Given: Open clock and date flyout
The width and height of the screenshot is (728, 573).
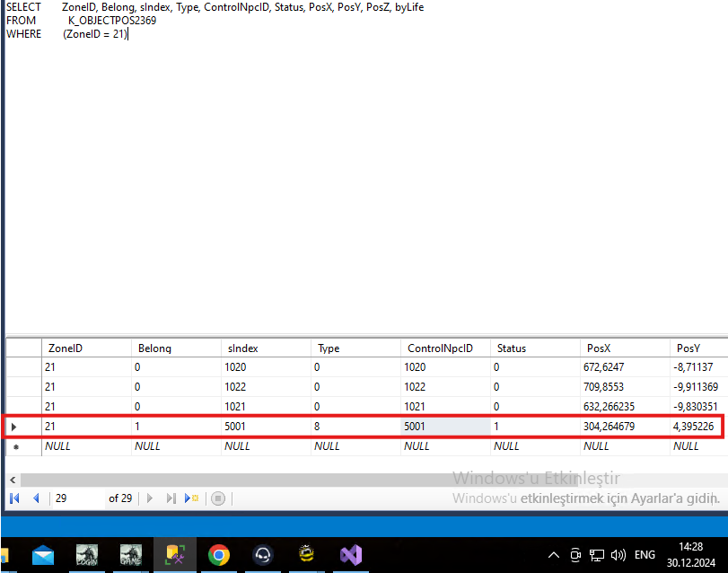Looking at the screenshot, I should point(691,555).
